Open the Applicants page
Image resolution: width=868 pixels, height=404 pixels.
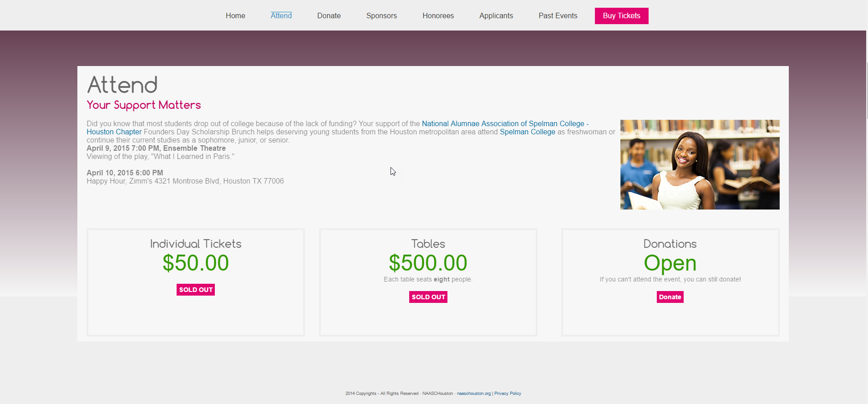point(496,16)
